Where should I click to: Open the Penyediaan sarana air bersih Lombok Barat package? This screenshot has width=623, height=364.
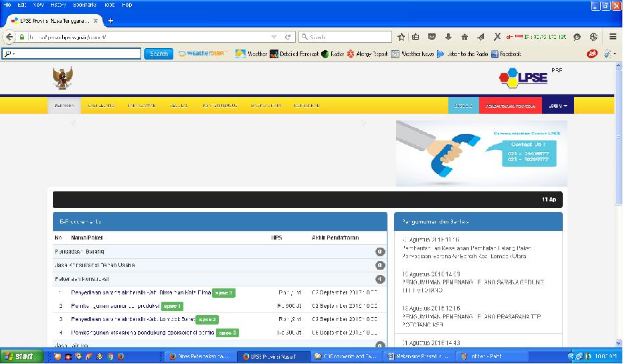132,319
